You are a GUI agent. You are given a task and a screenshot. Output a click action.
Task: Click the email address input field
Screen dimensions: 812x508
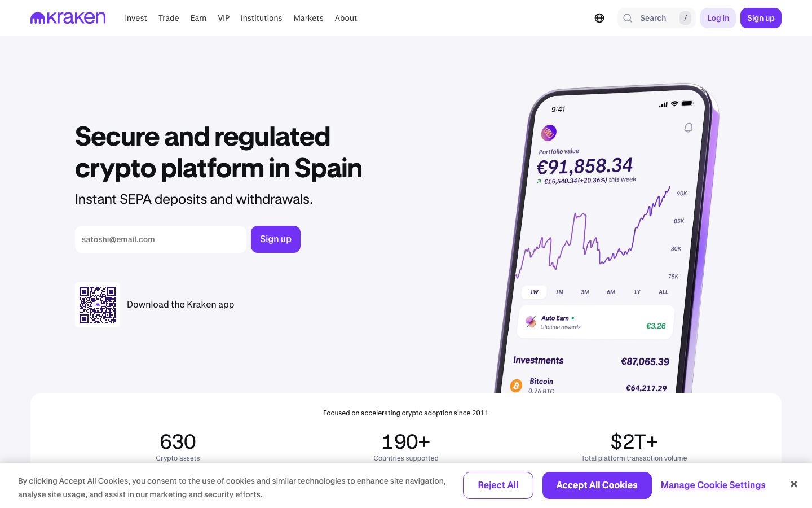160,239
